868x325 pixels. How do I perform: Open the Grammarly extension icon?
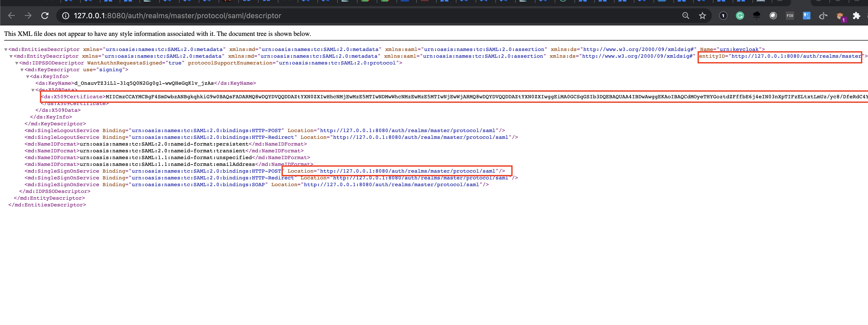pos(740,16)
